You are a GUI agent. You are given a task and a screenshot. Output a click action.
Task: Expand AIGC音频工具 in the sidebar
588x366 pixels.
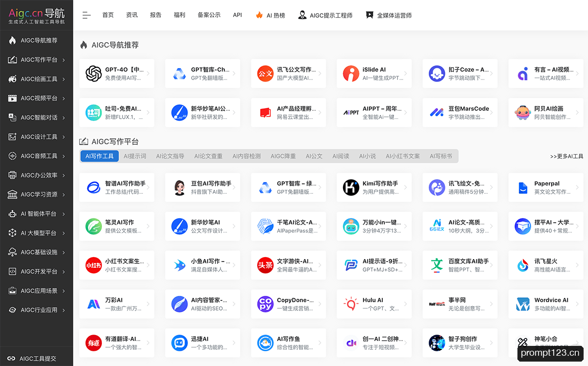point(36,156)
